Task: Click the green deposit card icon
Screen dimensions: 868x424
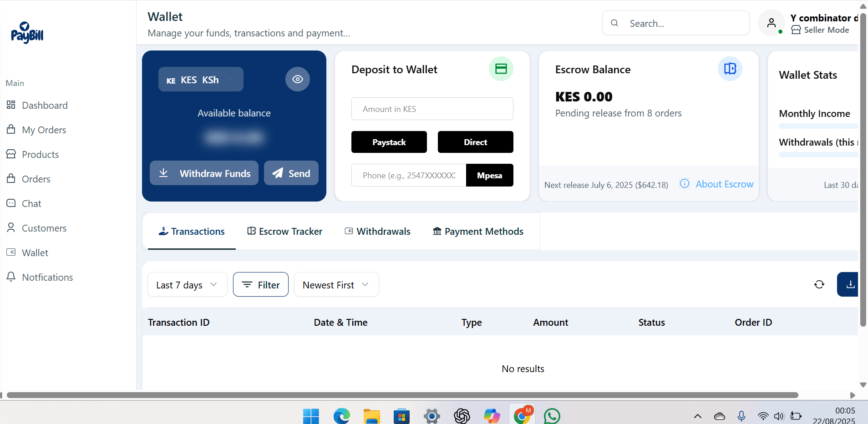Action: (501, 69)
